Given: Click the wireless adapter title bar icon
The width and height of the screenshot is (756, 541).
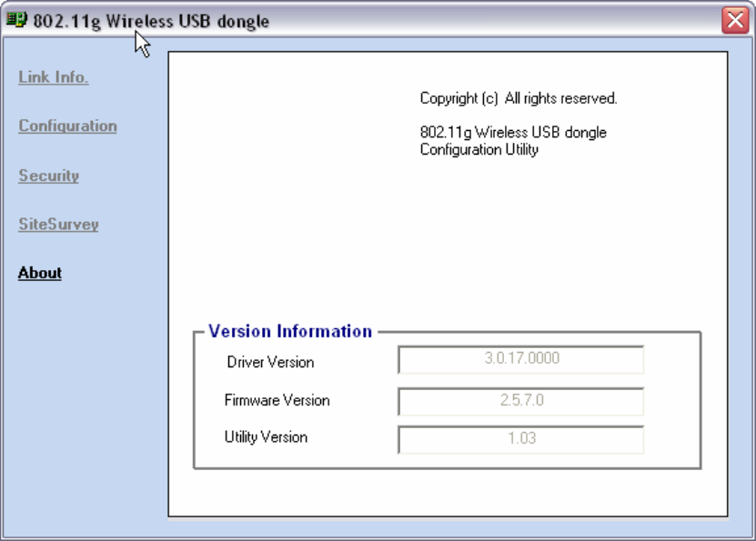Looking at the screenshot, I should point(15,20).
